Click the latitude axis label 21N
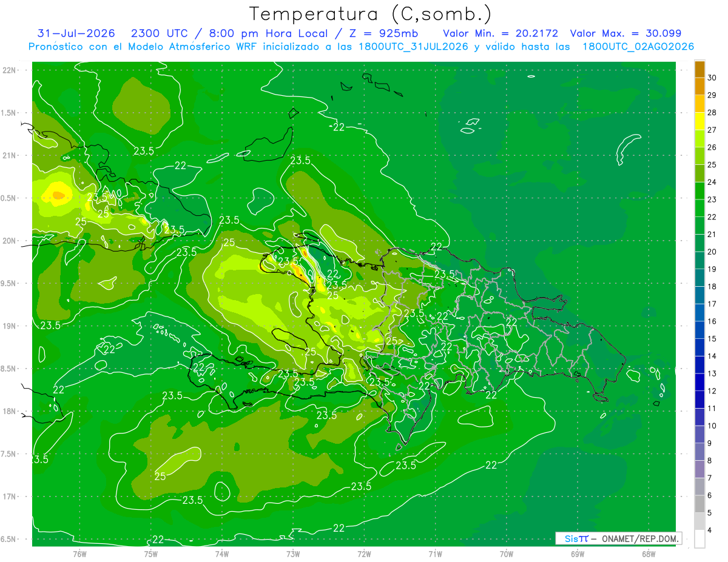 click(9, 156)
